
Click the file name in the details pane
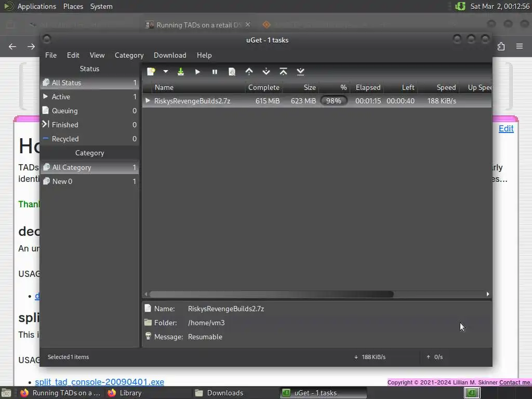[226, 309]
